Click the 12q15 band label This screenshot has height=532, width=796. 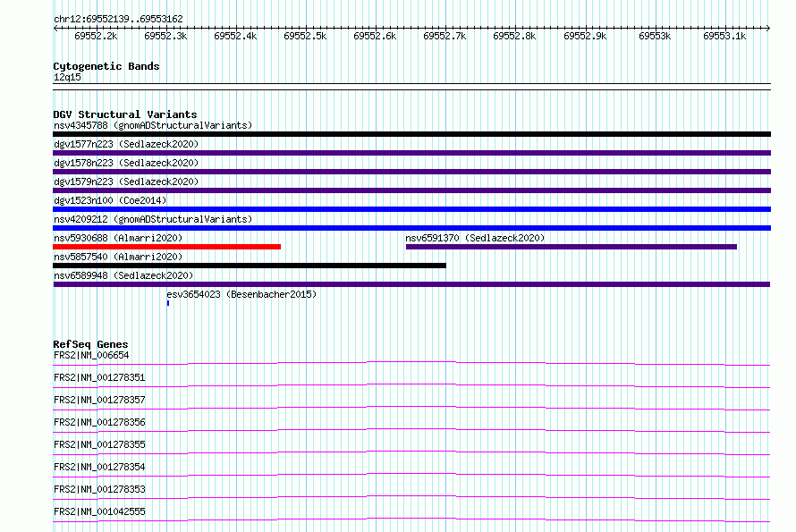(x=67, y=77)
